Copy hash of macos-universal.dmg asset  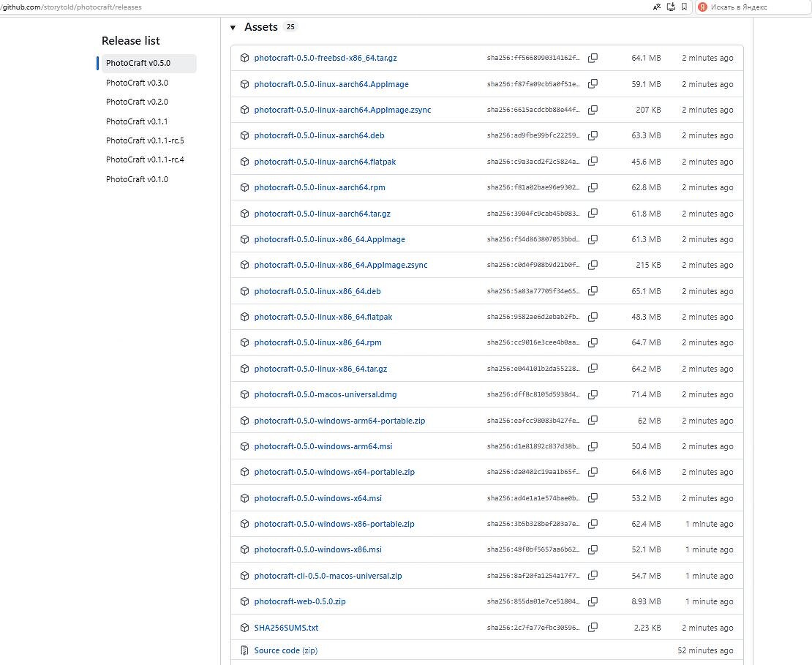(x=593, y=394)
